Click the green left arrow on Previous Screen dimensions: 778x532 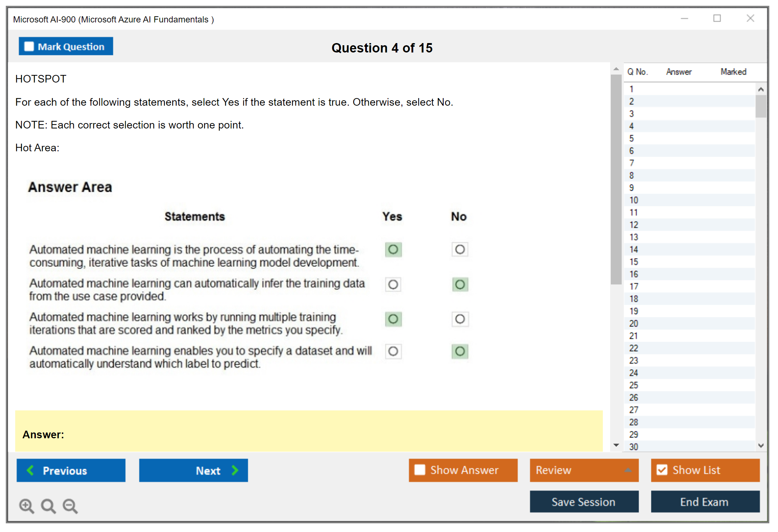point(31,470)
